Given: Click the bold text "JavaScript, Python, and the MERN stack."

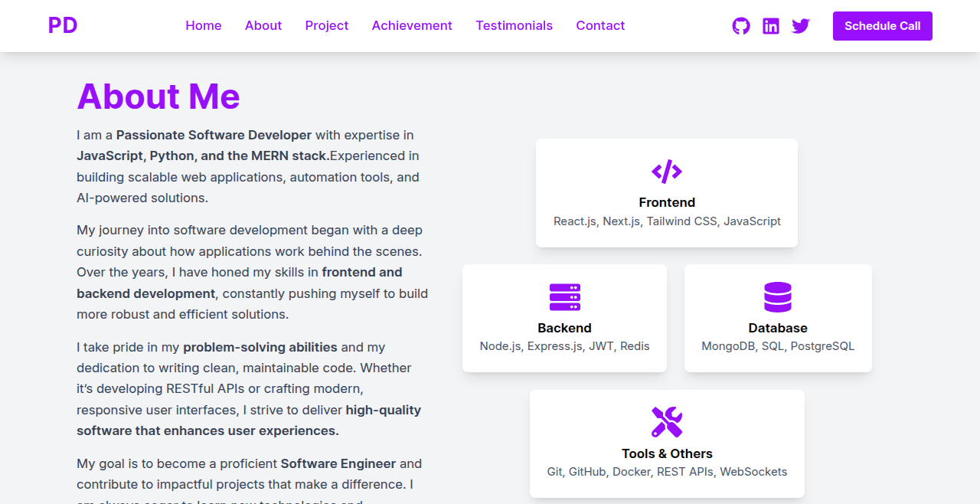Looking at the screenshot, I should 203,155.
